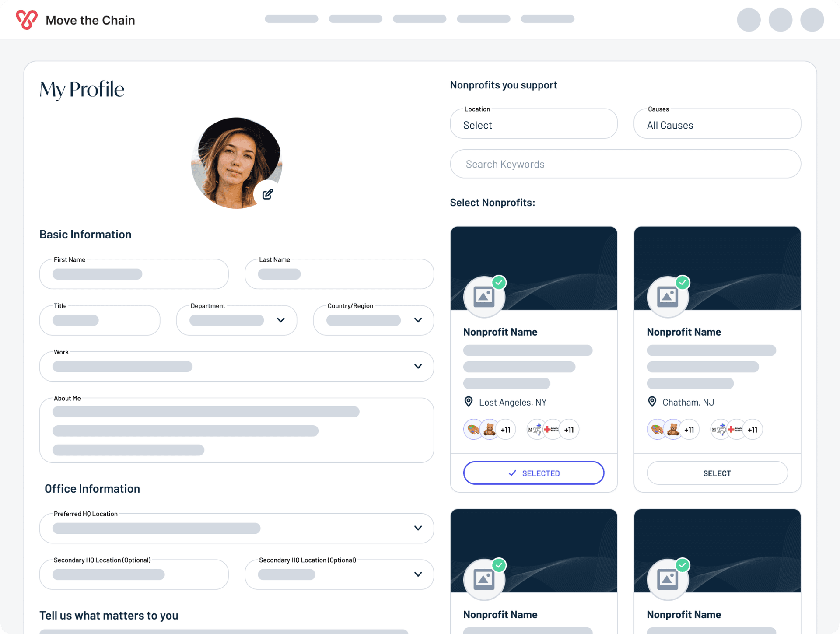This screenshot has height=634, width=840.
Task: Click the teddy bear cause icon on Lost Angeles card
Action: click(490, 430)
